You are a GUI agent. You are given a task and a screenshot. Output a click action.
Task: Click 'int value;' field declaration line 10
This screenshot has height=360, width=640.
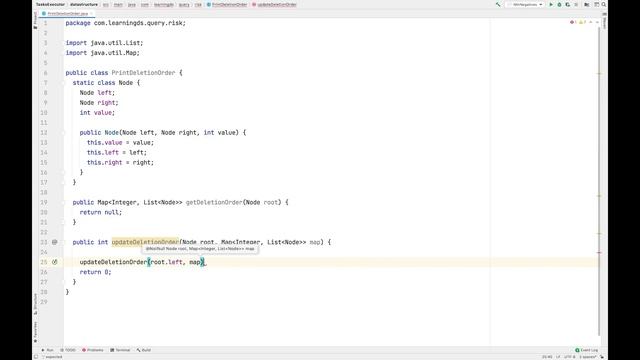click(x=97, y=113)
